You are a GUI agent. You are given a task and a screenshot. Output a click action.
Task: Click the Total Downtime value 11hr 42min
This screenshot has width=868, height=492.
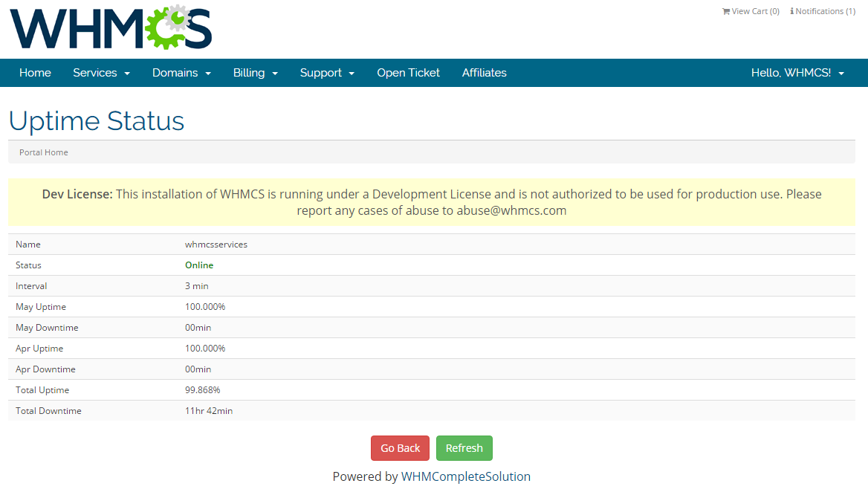click(209, 411)
